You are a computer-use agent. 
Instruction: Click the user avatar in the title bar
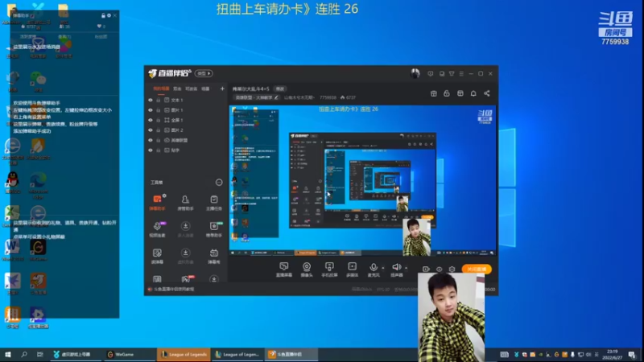point(415,73)
